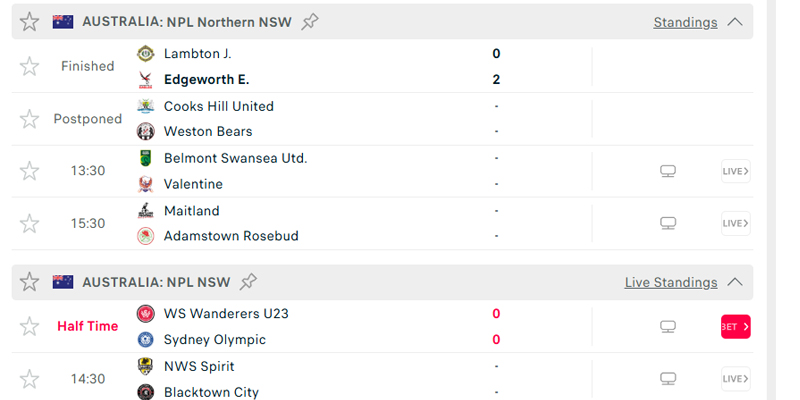Open TV info for Belmont Swansea match
Viewport: 800px width, 400px height.
pos(668,171)
